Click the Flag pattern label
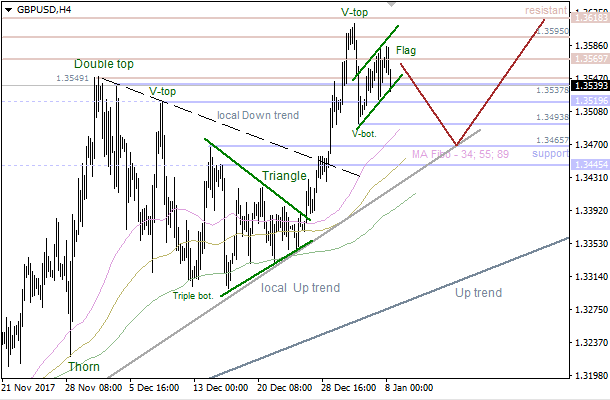 406,50
